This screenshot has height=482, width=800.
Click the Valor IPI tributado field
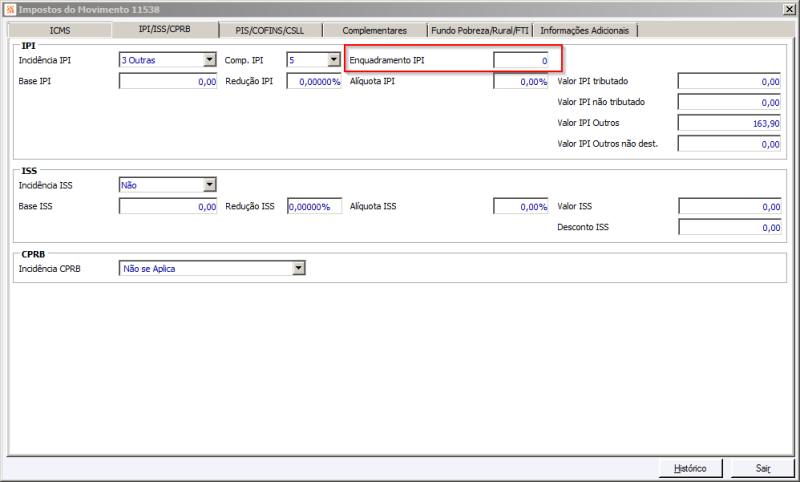[x=729, y=81]
